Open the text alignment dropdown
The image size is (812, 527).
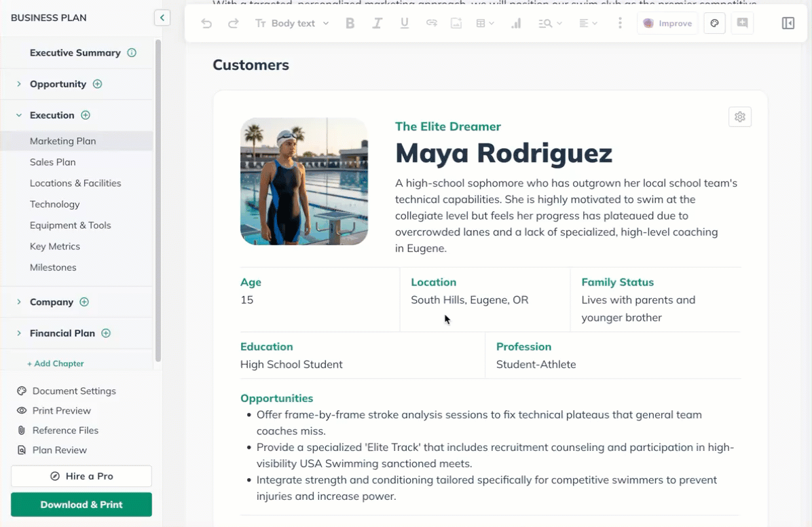tap(588, 23)
